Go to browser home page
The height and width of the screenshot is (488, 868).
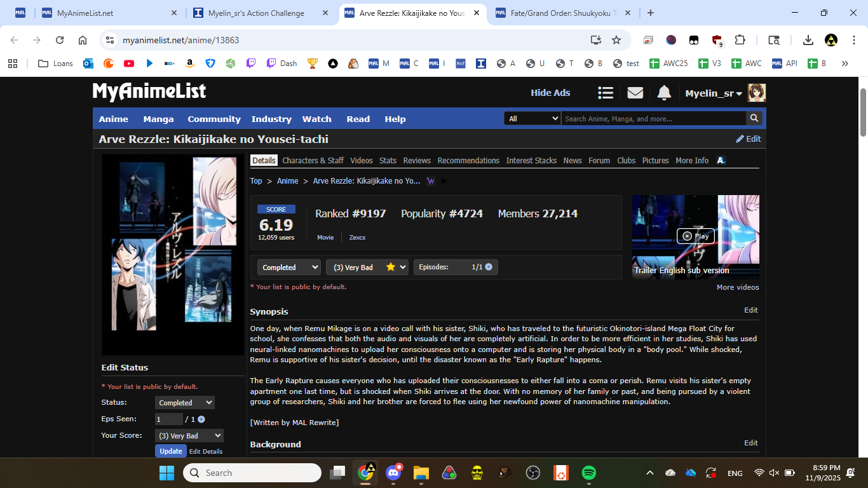coord(83,40)
